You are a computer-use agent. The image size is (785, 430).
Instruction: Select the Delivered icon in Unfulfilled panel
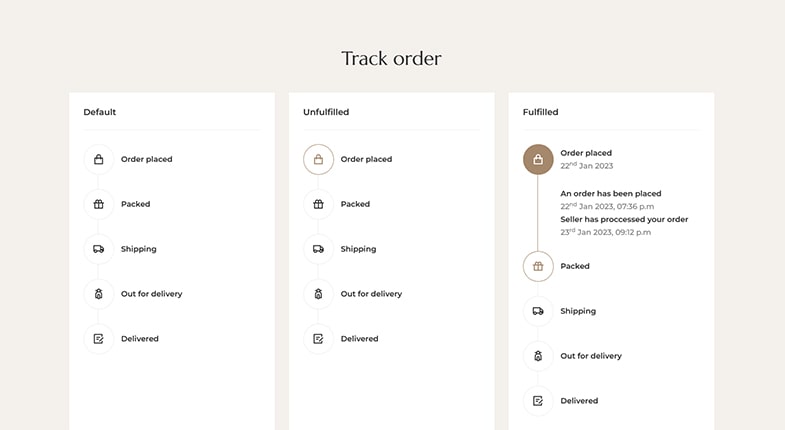point(318,339)
